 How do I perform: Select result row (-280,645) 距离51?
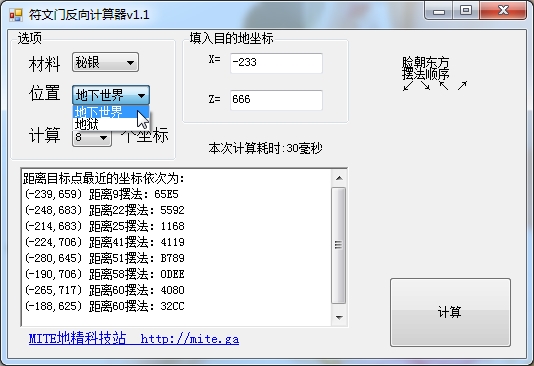(104, 258)
